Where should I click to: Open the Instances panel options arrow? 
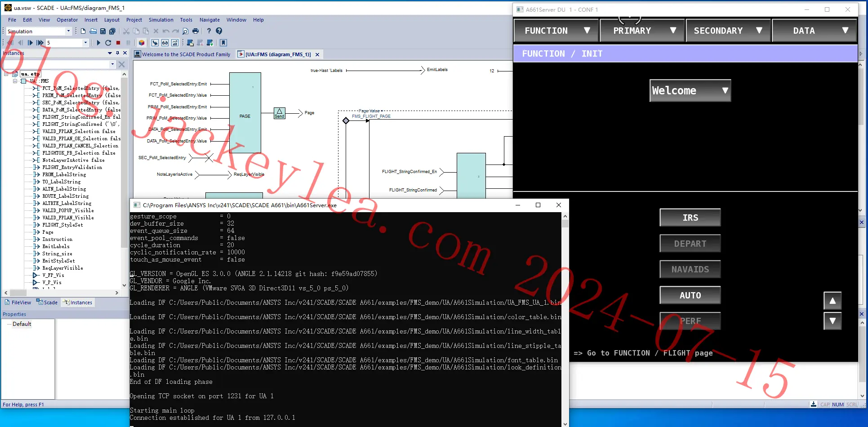110,53
